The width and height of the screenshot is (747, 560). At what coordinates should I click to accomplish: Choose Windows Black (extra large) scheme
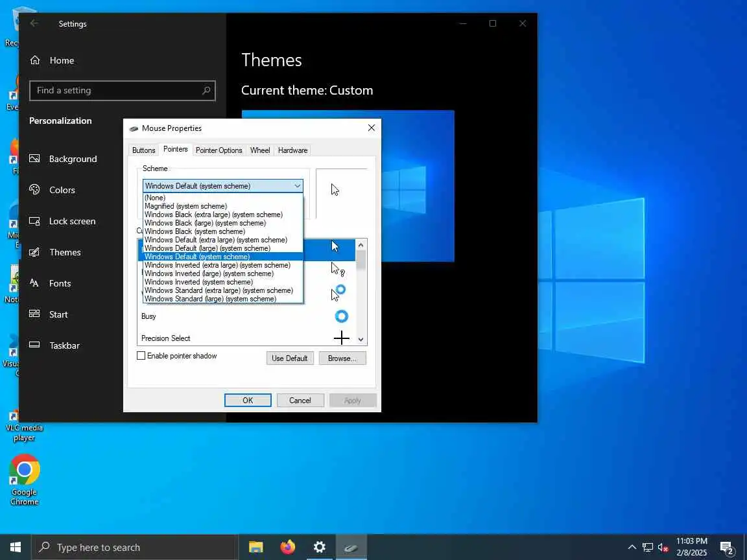pyautogui.click(x=223, y=215)
